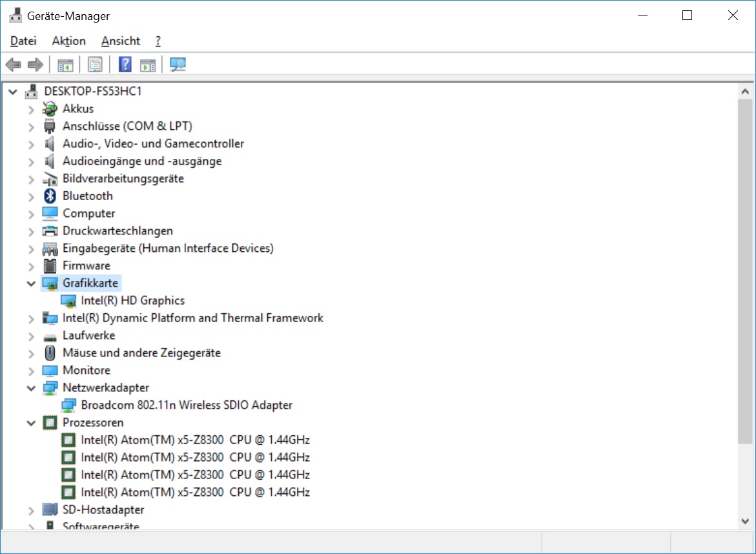Select Mäuse und andere Zeigegeräte label
Image resolution: width=756 pixels, height=554 pixels.
142,353
